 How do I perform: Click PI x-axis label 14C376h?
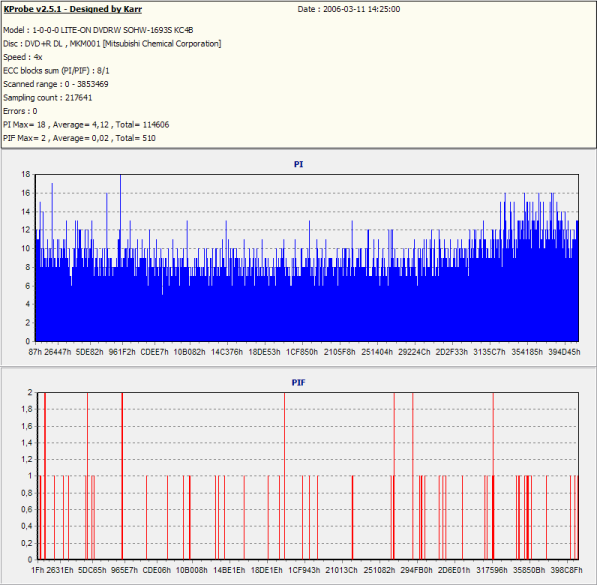coord(227,352)
